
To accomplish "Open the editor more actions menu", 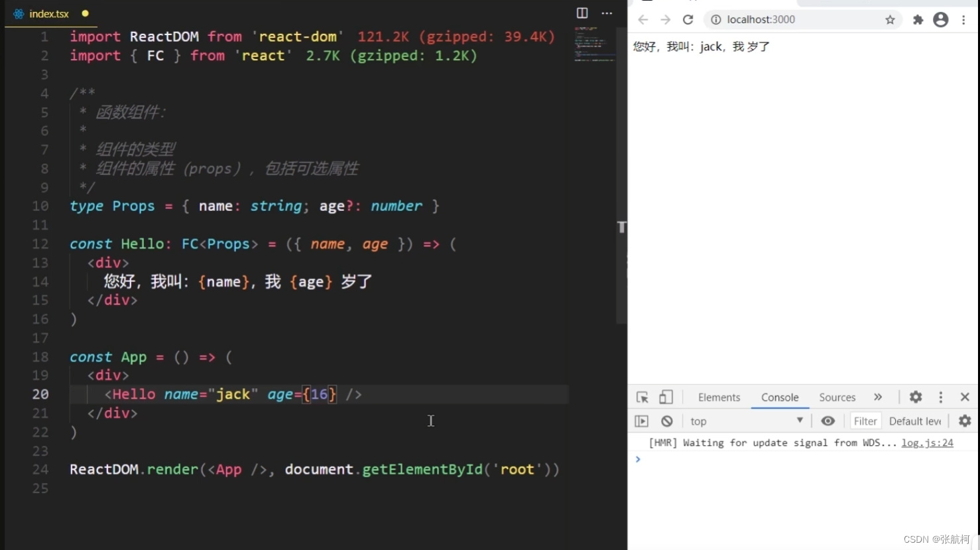I will [607, 13].
